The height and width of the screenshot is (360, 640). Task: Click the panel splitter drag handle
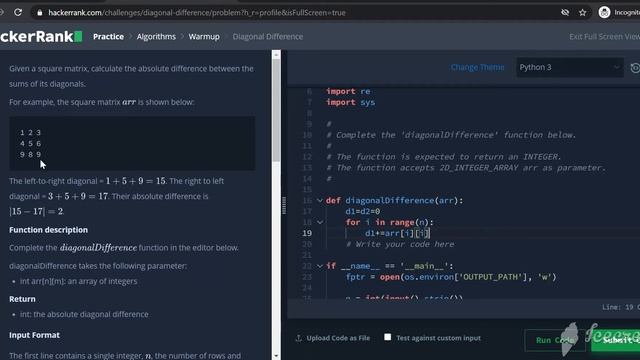click(284, 205)
